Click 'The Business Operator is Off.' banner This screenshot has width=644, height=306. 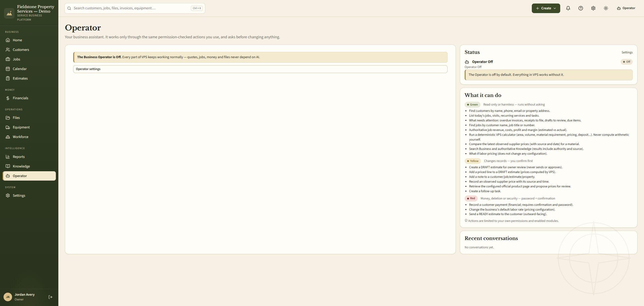[x=260, y=57]
